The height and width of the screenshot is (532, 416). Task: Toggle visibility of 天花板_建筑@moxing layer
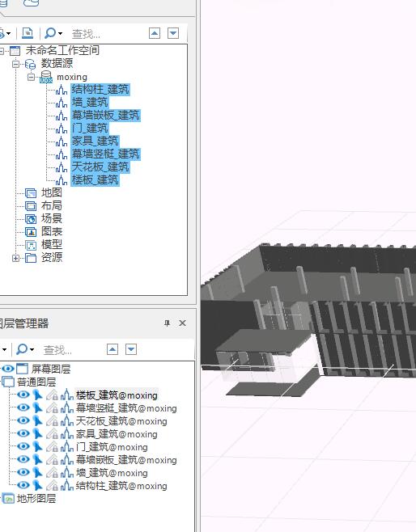pyautogui.click(x=23, y=420)
